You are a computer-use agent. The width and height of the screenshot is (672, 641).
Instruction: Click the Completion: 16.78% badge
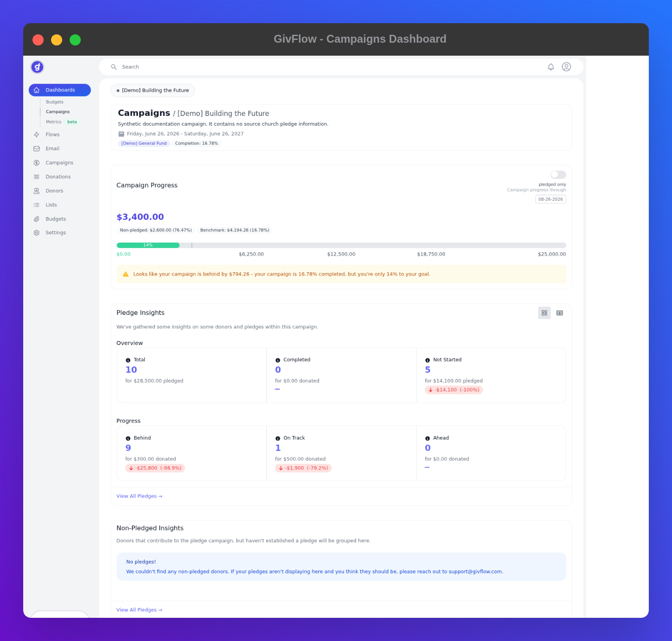(196, 143)
